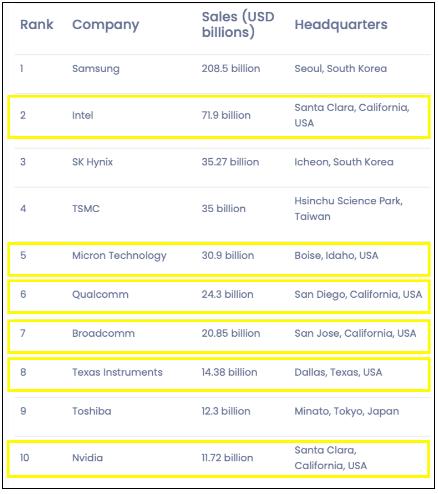
Task: Click the Company column header
Action: click(x=106, y=25)
